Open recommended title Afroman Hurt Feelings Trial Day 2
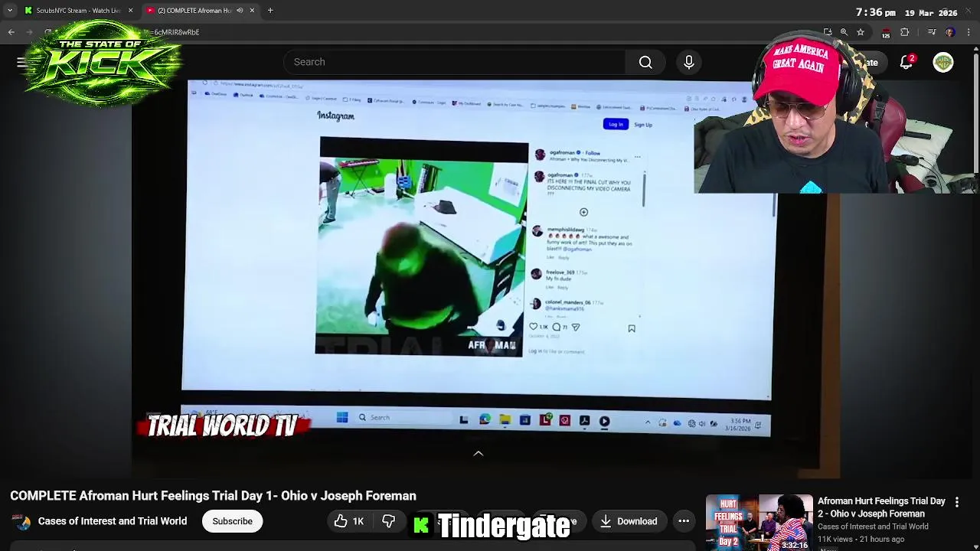Image resolution: width=980 pixels, height=551 pixels. pyautogui.click(x=881, y=507)
